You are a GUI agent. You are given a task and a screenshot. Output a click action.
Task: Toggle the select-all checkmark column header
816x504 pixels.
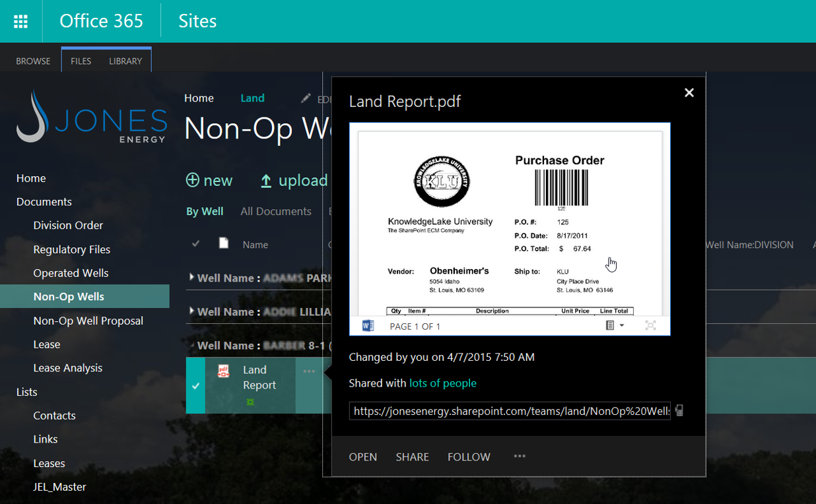[195, 243]
